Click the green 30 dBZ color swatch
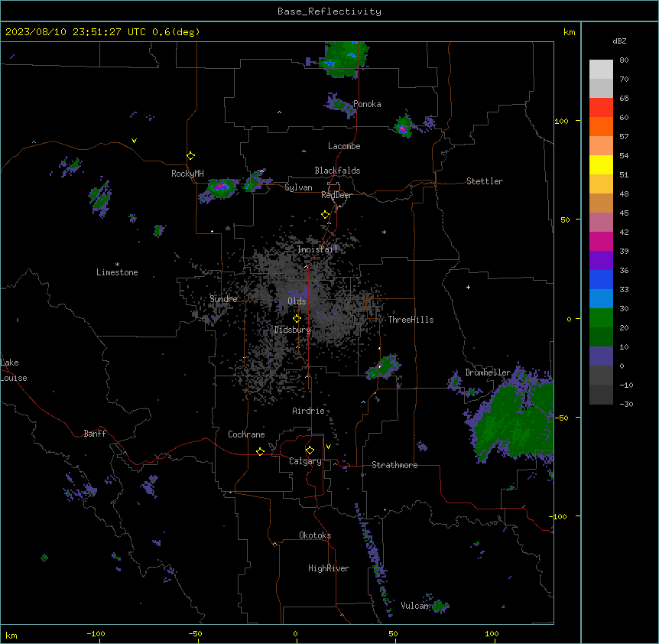The height and width of the screenshot is (644, 659). tap(601, 318)
